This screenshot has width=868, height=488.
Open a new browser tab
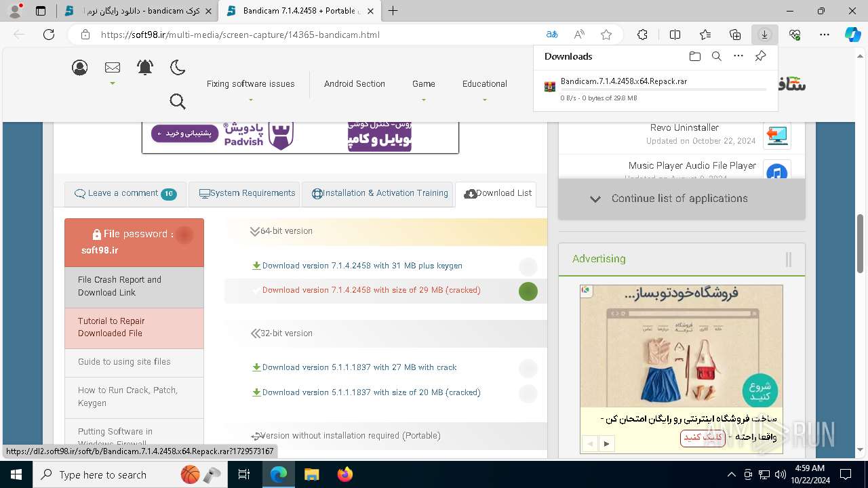tap(393, 11)
